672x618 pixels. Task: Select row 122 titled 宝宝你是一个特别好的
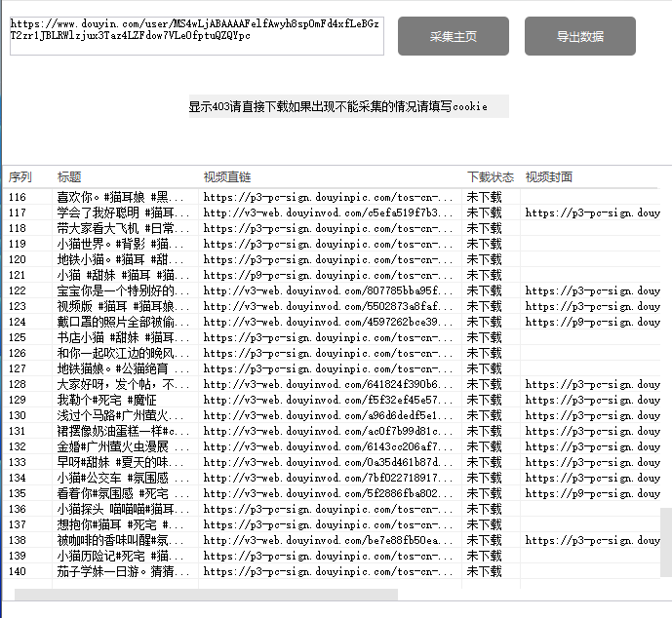click(115, 290)
